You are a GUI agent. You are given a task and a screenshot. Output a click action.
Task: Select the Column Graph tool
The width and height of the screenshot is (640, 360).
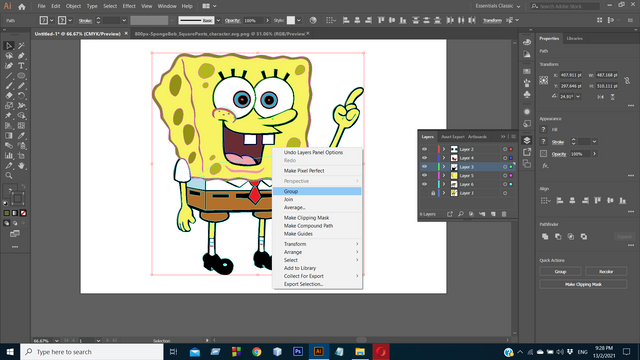tap(9, 156)
